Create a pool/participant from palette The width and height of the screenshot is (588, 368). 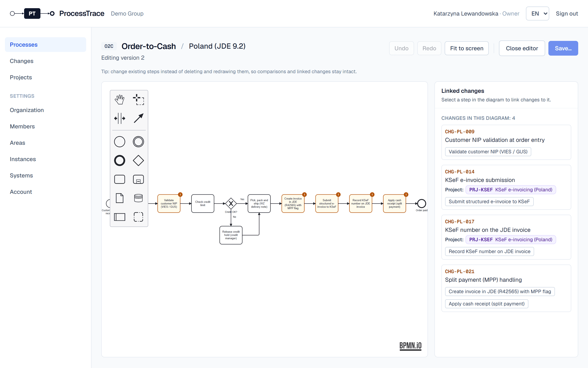pyautogui.click(x=120, y=217)
